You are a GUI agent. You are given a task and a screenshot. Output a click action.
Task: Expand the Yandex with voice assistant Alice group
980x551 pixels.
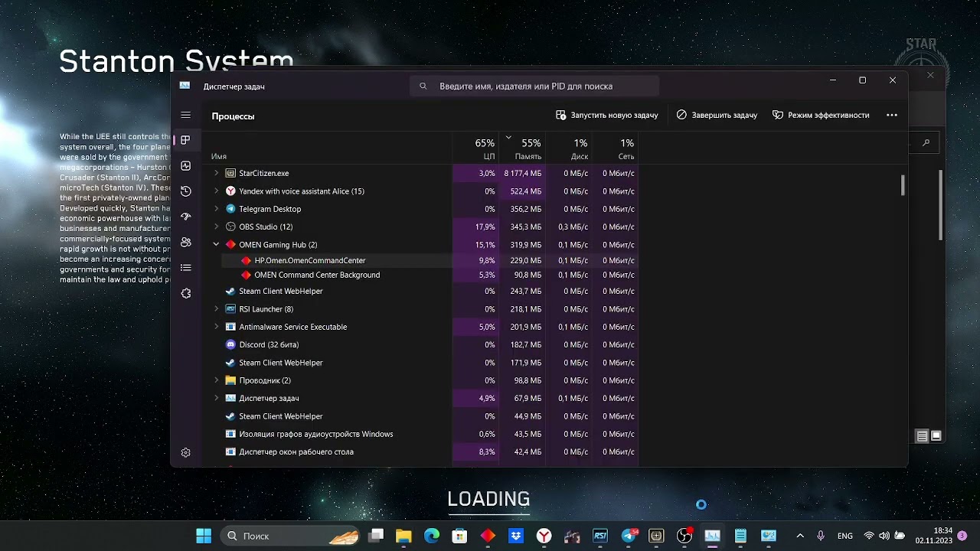[216, 191]
